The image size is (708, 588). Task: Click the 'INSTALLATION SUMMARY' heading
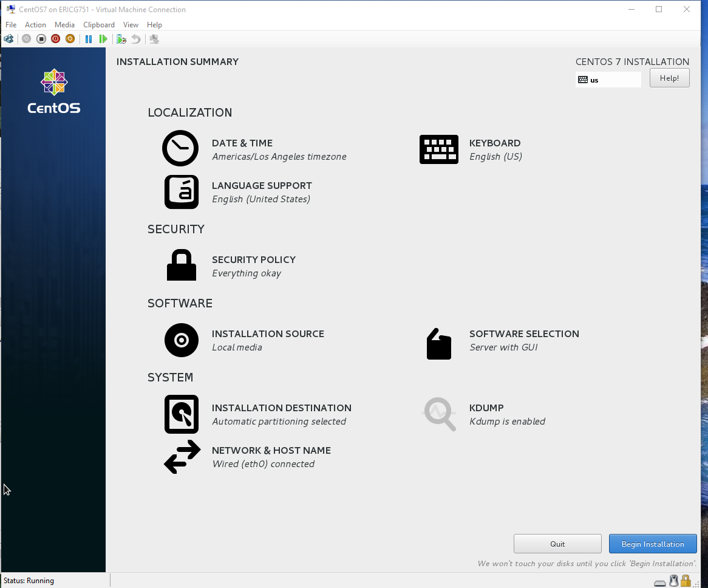click(x=177, y=62)
